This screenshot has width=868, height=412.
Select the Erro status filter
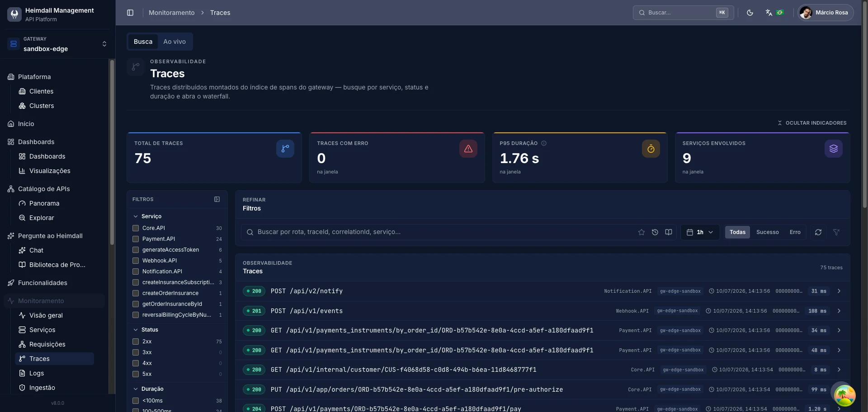click(x=795, y=232)
